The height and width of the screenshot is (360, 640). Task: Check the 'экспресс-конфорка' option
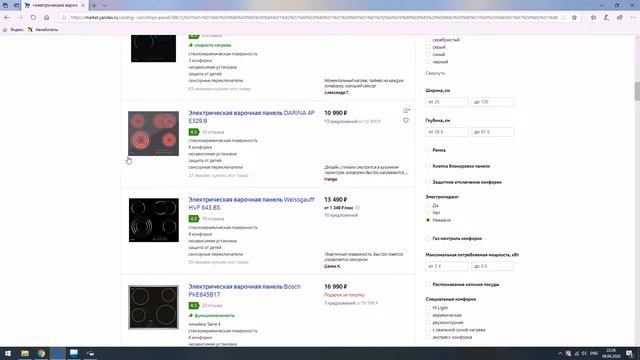(x=428, y=337)
